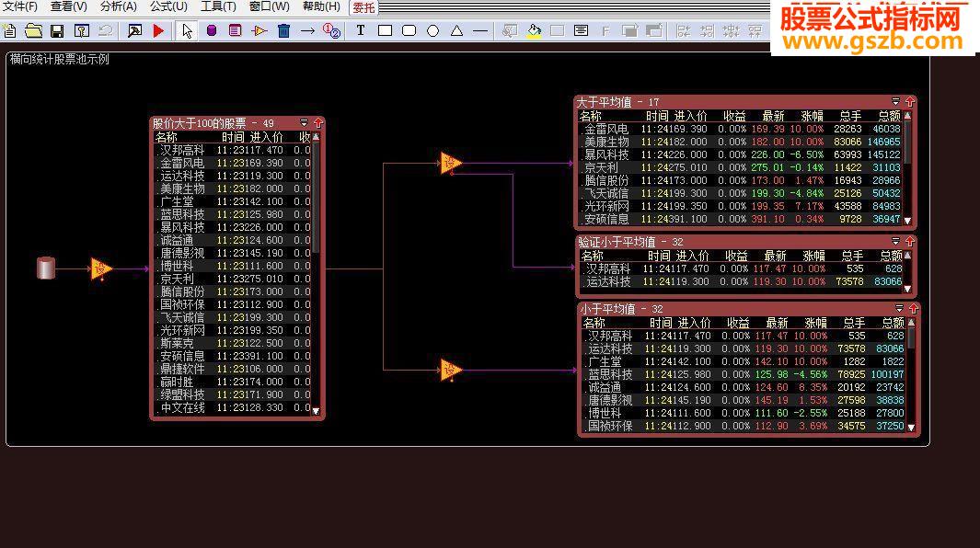Add a purple cylinder data source node

212,30
